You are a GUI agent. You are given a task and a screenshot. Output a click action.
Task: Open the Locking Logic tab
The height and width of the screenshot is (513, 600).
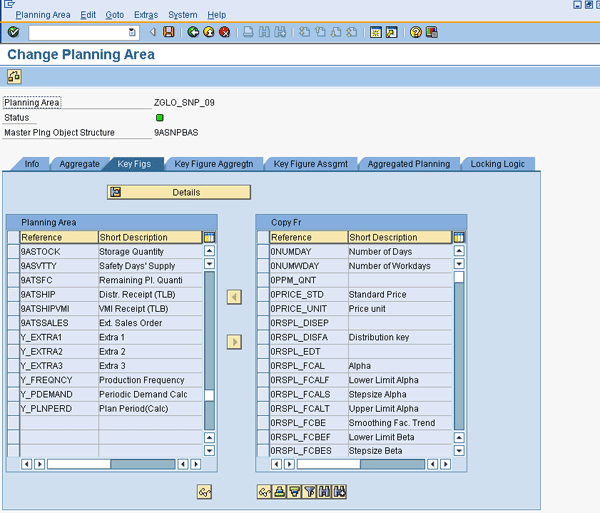(497, 163)
